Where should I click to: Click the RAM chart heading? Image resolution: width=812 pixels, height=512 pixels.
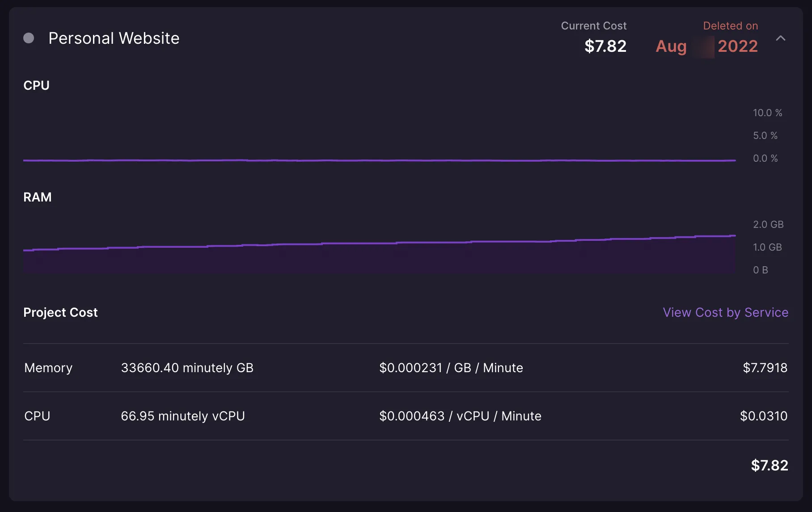(38, 197)
